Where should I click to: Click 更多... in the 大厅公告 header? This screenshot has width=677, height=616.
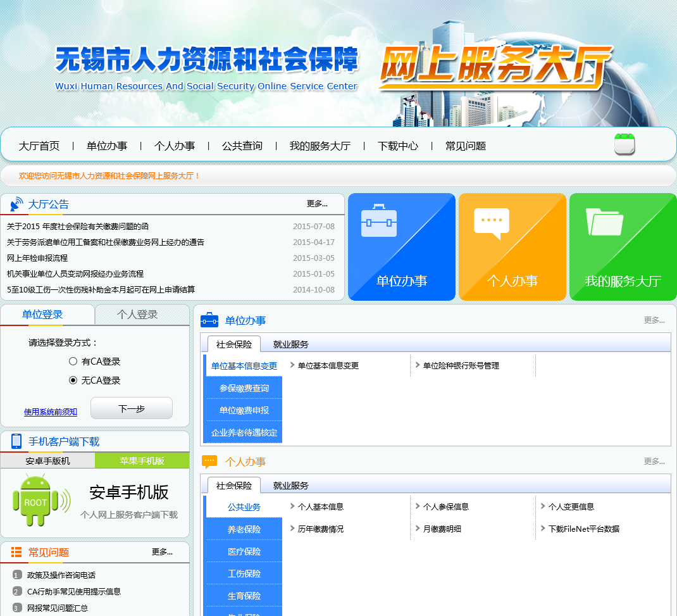[x=317, y=203]
